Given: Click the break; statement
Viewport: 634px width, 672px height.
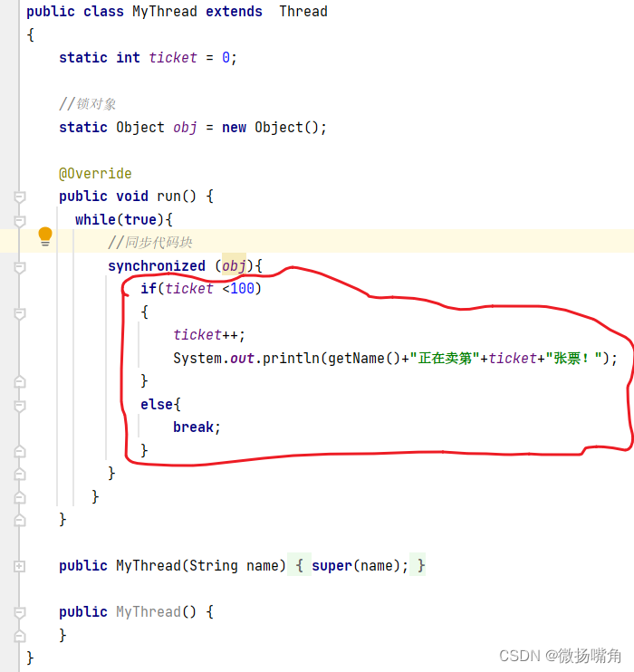Looking at the screenshot, I should (197, 427).
